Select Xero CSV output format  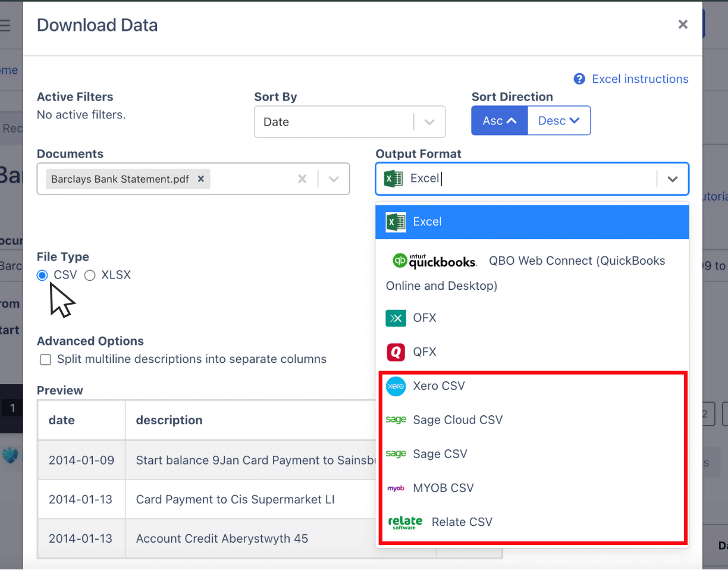(x=532, y=386)
